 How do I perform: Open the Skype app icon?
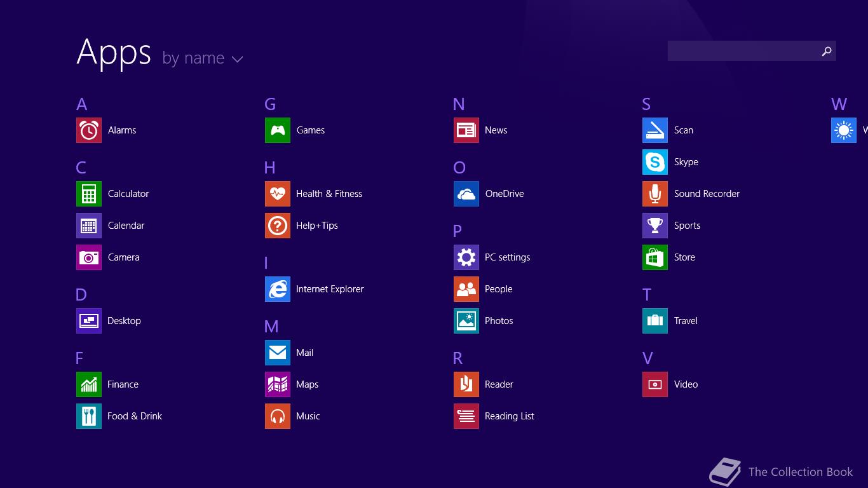pos(655,162)
